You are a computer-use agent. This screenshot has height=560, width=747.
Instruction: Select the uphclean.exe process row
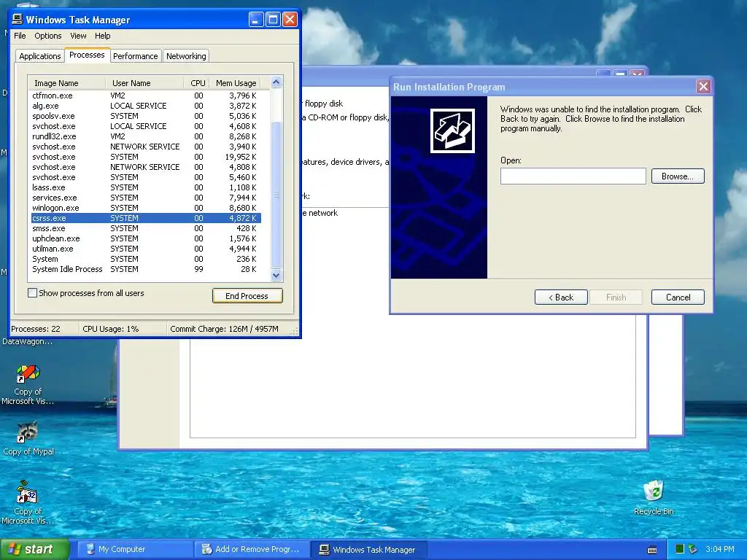coord(146,238)
